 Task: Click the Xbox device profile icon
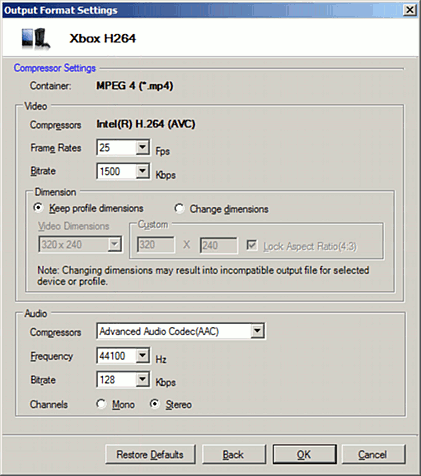click(x=35, y=39)
